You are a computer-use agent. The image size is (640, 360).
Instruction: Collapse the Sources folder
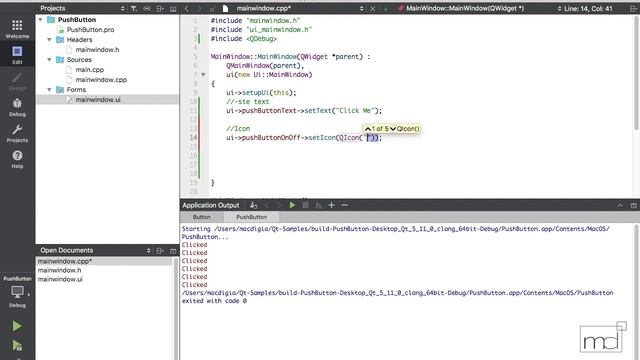[x=49, y=60]
